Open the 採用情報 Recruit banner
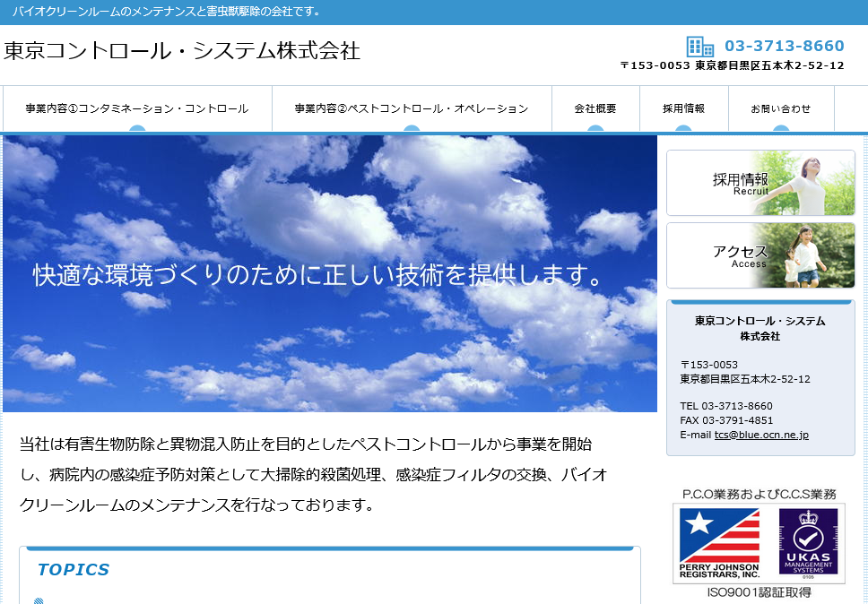868x604 pixels. tap(760, 183)
